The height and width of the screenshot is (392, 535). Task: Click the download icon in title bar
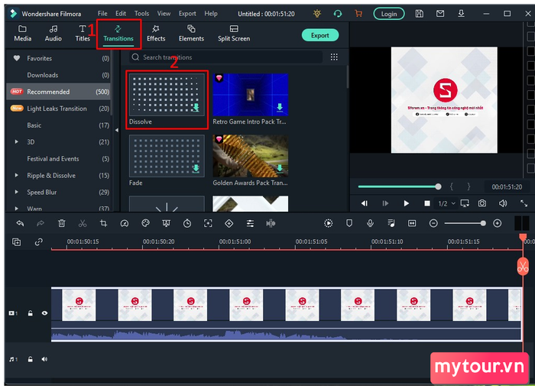tap(461, 14)
